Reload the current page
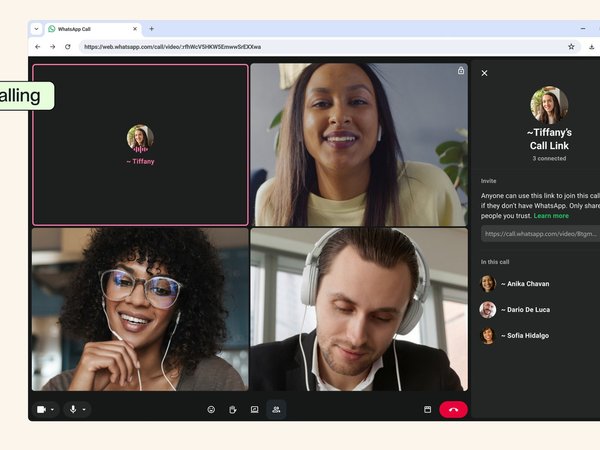Viewport: 600px width, 450px height. [x=68, y=47]
